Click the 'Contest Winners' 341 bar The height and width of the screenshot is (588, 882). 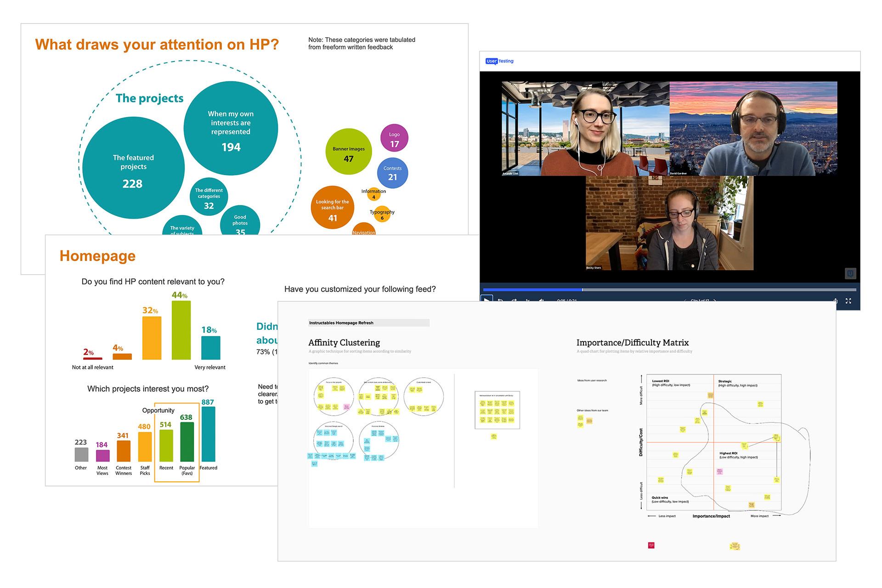pyautogui.click(x=124, y=451)
